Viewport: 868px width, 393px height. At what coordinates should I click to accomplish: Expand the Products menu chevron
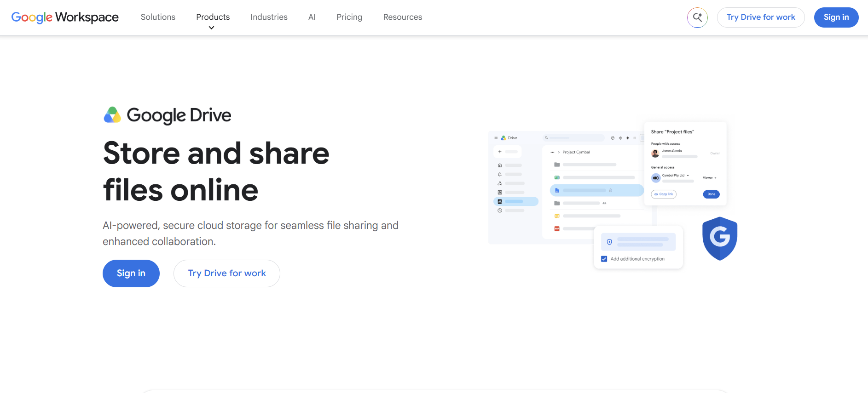(x=212, y=28)
